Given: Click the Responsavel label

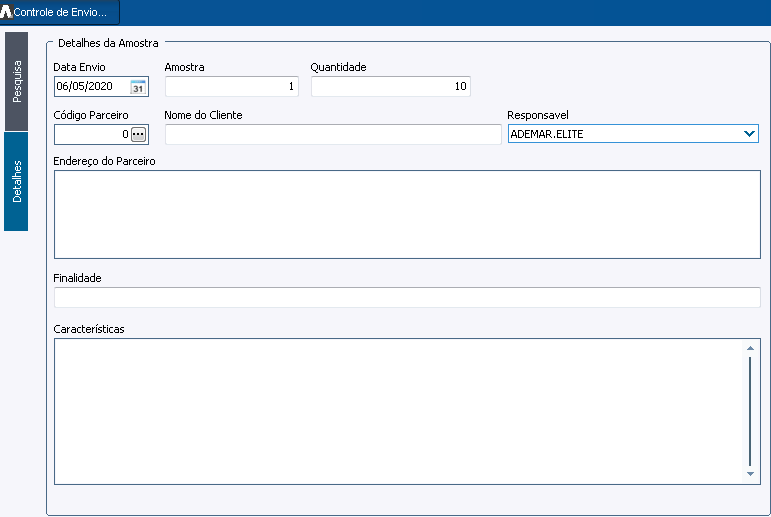Looking at the screenshot, I should (x=537, y=115).
